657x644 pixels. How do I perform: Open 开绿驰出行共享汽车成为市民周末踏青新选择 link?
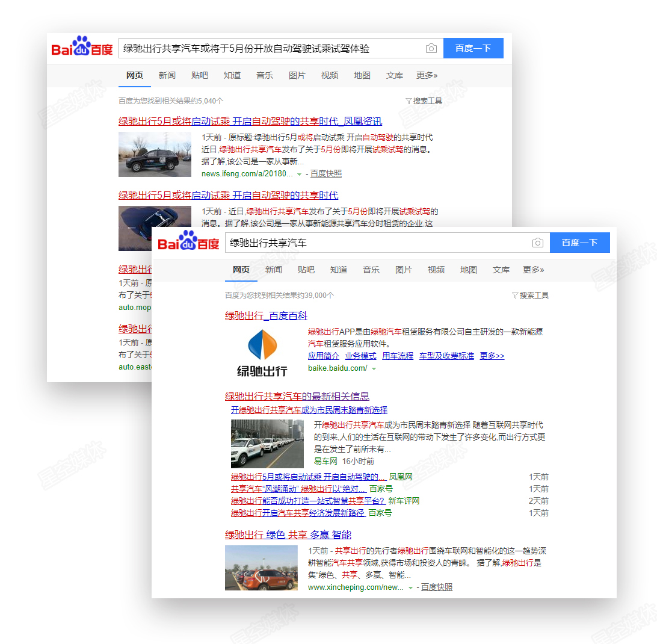coord(309,410)
